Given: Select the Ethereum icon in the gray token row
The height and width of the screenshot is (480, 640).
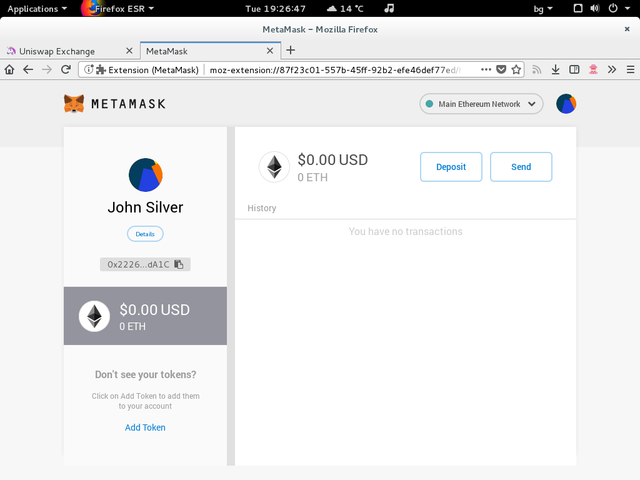Looking at the screenshot, I should point(94,316).
